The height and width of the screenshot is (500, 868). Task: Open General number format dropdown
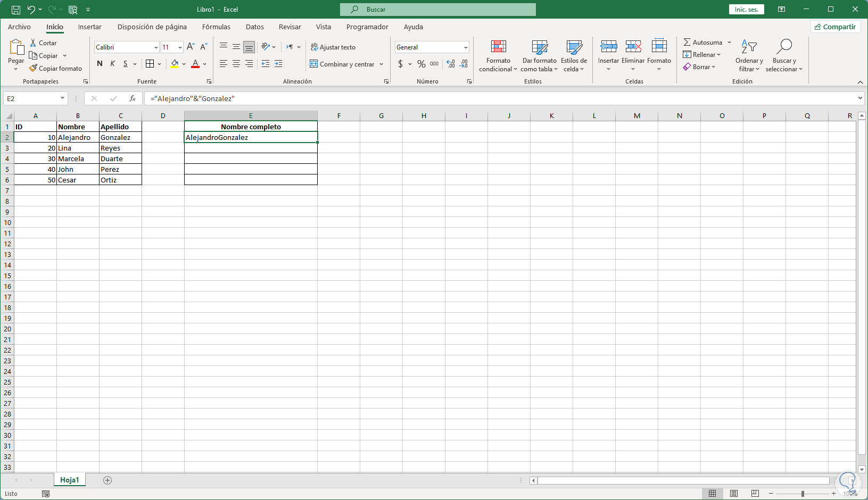466,47
